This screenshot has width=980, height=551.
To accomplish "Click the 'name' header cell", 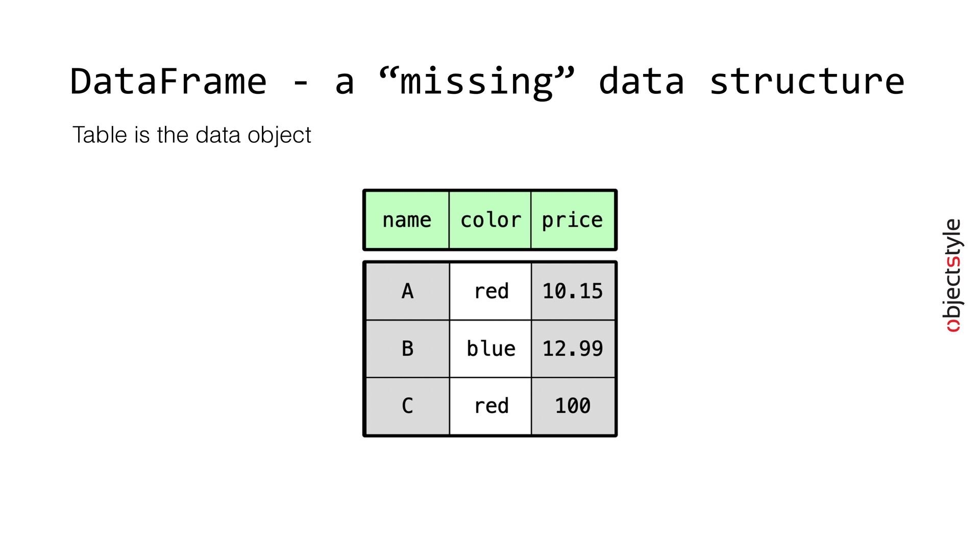I will pyautogui.click(x=407, y=220).
